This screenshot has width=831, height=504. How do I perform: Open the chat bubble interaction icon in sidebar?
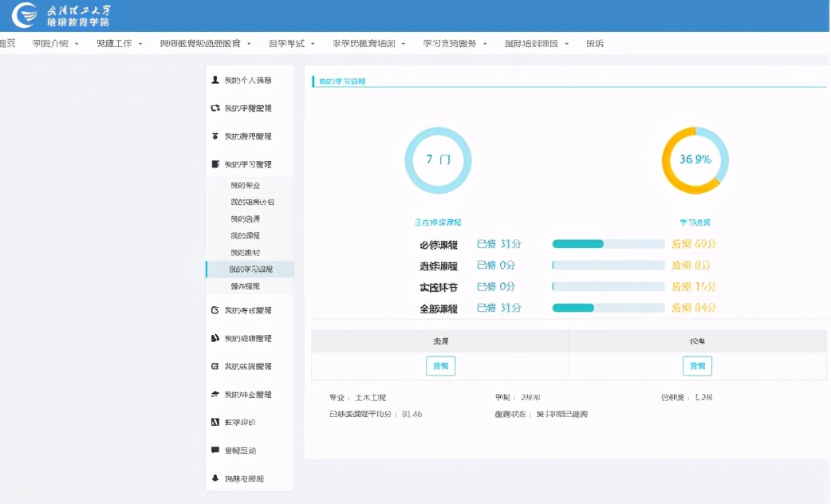pos(214,449)
